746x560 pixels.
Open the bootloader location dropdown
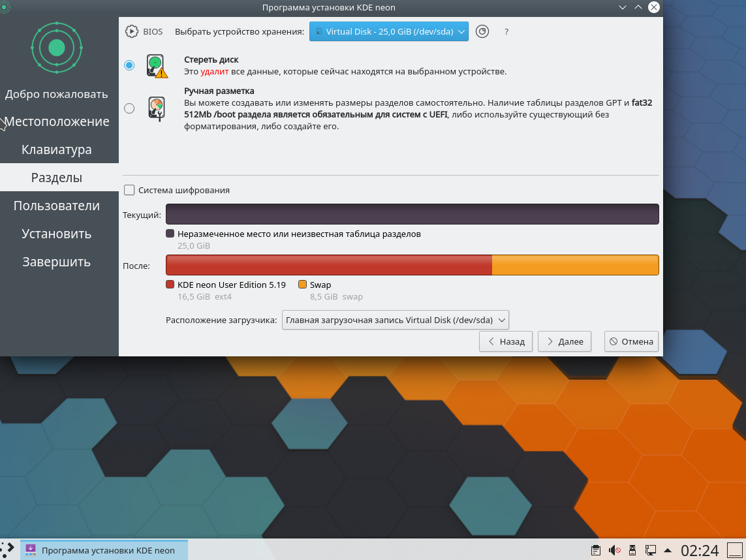pos(396,320)
